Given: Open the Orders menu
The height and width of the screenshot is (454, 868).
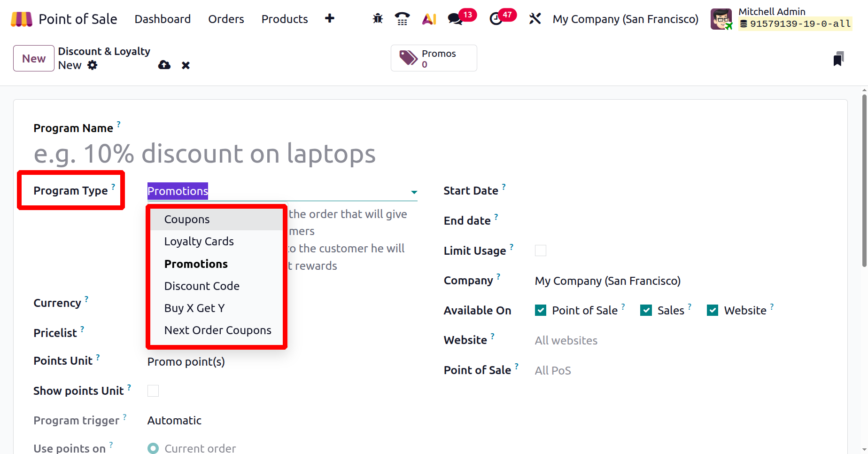Looking at the screenshot, I should click(x=226, y=19).
